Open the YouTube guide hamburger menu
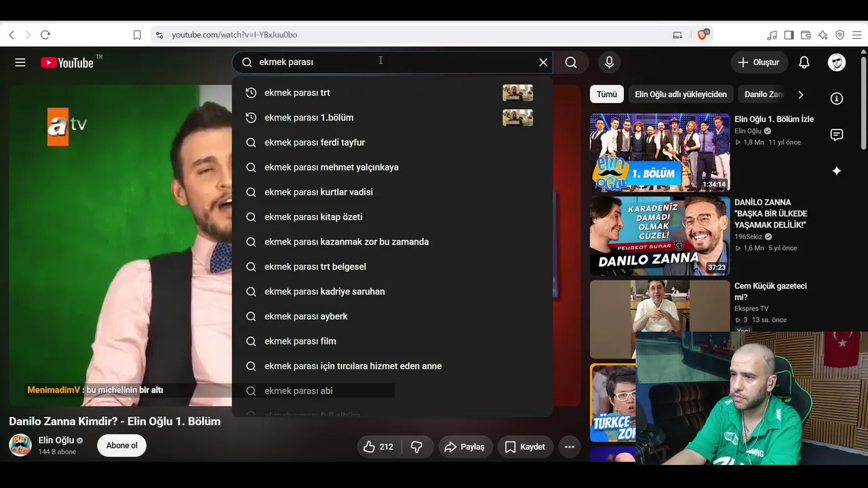This screenshot has width=868, height=488. [x=20, y=62]
